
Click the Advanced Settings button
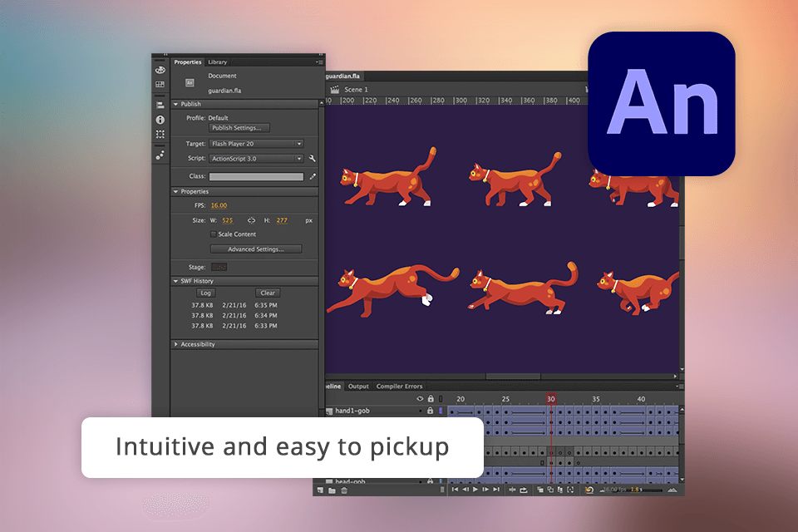click(x=256, y=249)
